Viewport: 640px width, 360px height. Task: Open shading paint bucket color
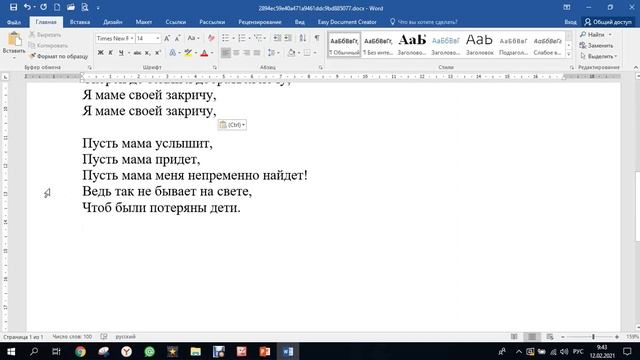[291, 53]
